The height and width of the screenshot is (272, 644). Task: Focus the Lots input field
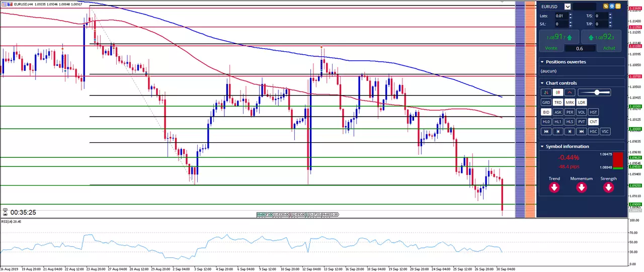point(561,16)
